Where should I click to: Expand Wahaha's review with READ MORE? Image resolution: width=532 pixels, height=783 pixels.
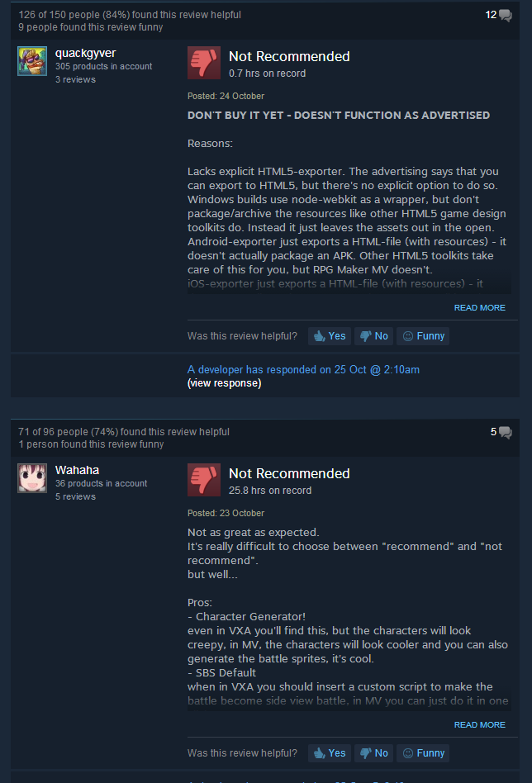tap(480, 724)
